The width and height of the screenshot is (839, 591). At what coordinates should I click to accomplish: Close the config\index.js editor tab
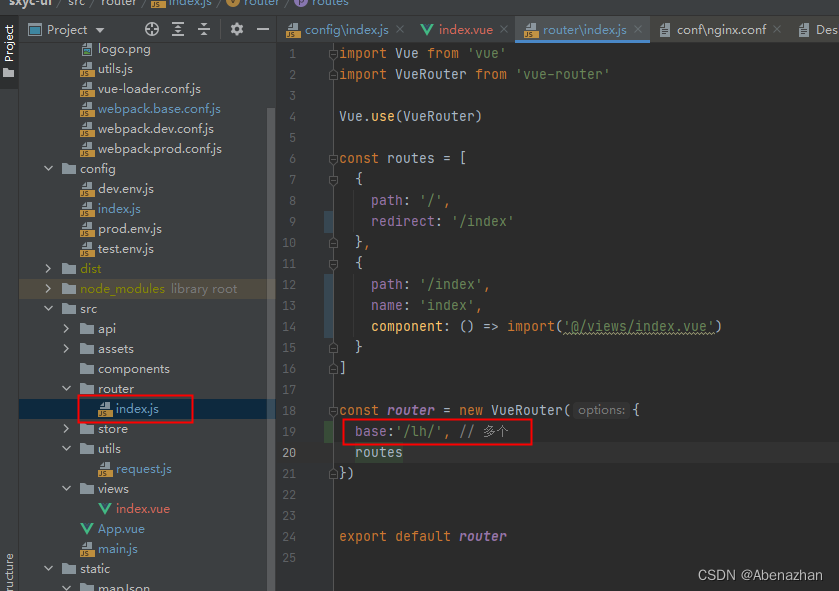point(398,30)
